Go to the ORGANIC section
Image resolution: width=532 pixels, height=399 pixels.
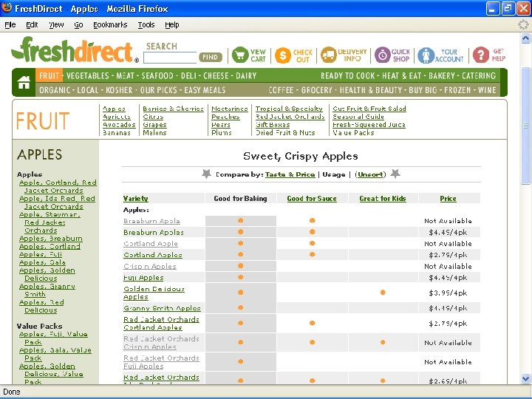click(55, 90)
